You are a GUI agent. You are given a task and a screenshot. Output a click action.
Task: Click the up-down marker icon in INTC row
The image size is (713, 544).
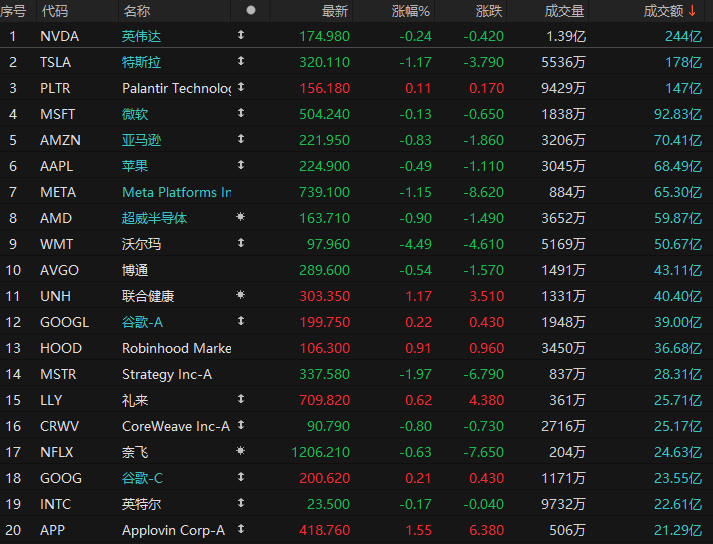pyautogui.click(x=241, y=503)
